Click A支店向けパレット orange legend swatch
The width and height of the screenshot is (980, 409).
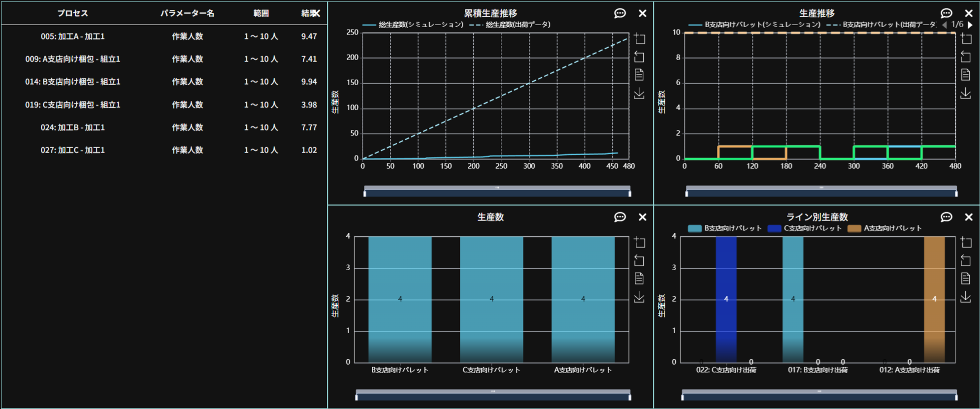(854, 228)
